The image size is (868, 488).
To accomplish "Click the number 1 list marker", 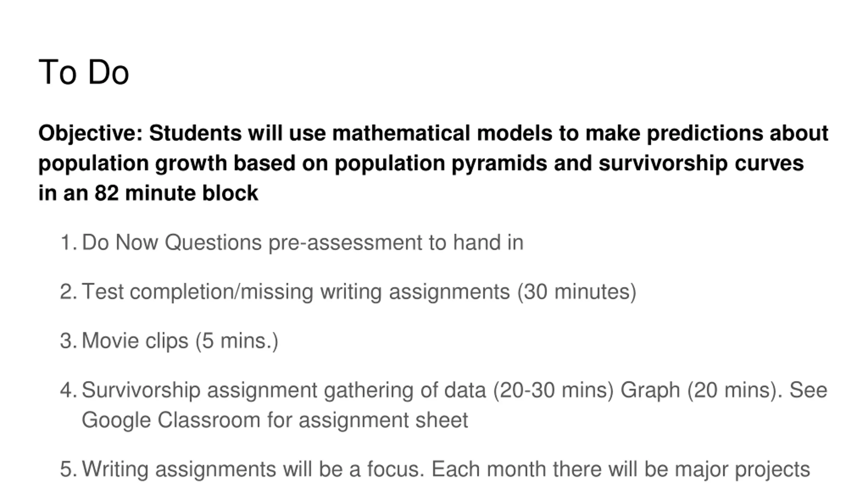I will (x=69, y=243).
